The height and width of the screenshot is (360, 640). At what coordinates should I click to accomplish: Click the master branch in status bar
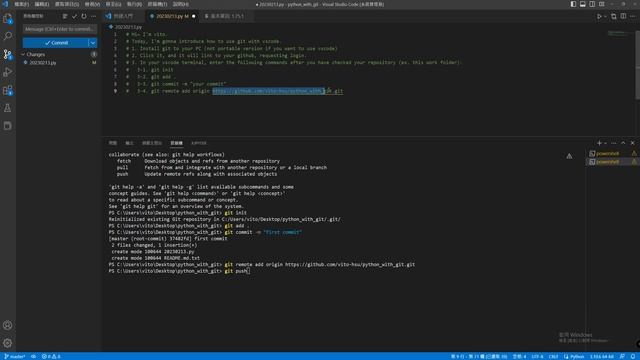pos(15,356)
